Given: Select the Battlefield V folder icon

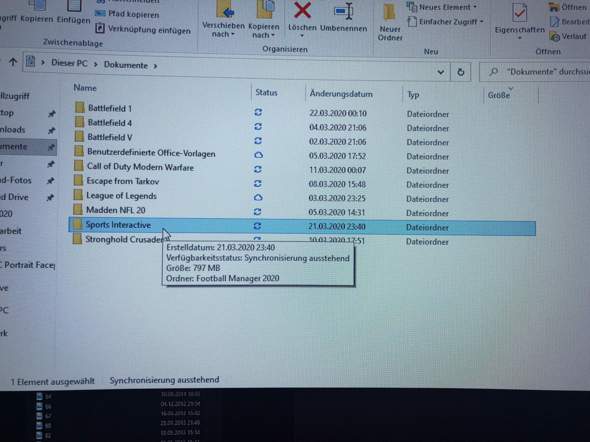Looking at the screenshot, I should pos(79,136).
